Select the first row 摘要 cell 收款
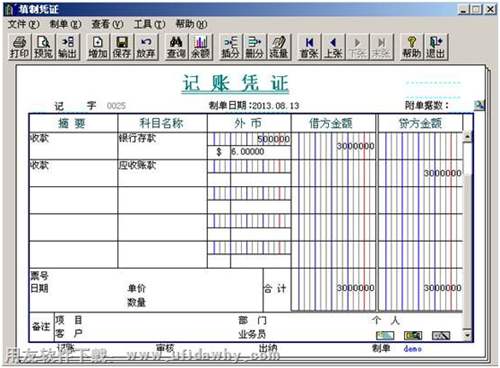This screenshot has height=368, width=500. 73,146
